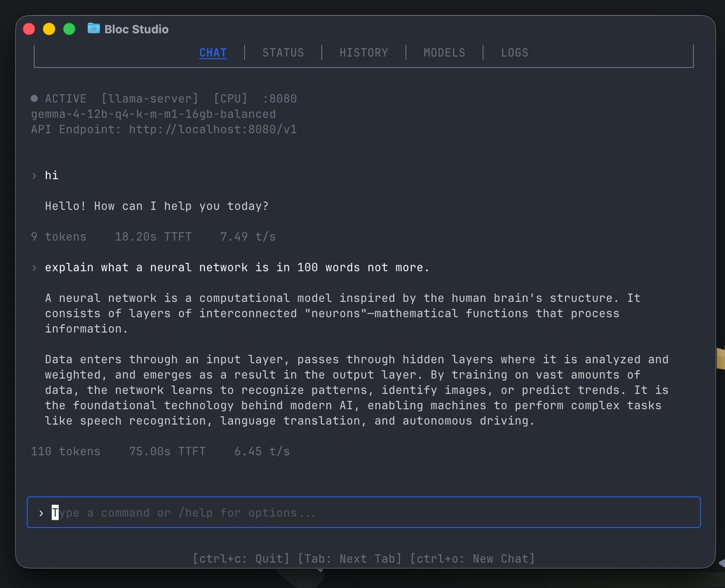This screenshot has width=725, height=588.
Task: Switch to the CHAT tab
Action: click(x=213, y=53)
